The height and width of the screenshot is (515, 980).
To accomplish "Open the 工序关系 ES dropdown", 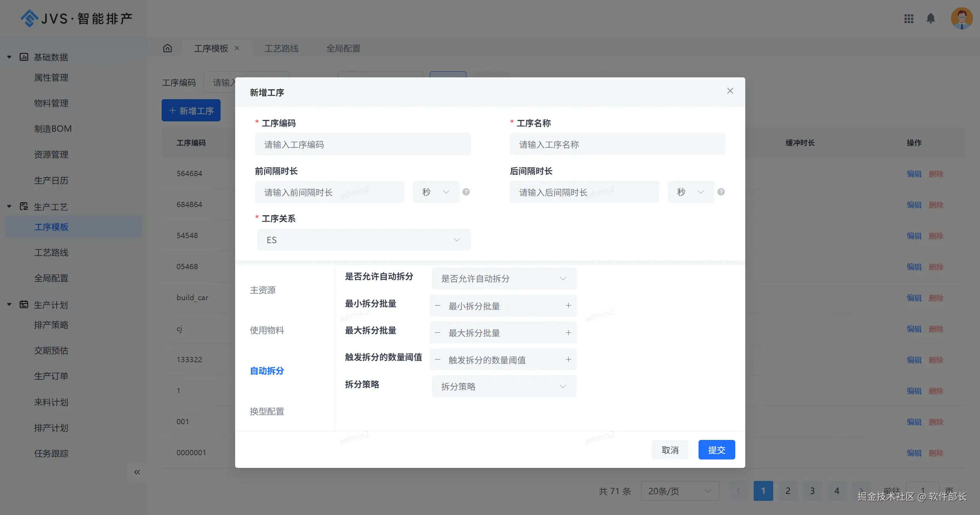I will 363,240.
